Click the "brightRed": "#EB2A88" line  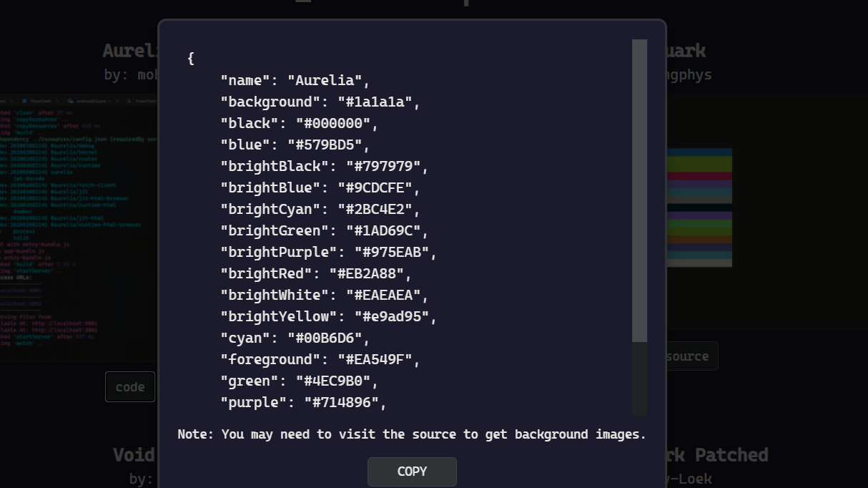[316, 273]
